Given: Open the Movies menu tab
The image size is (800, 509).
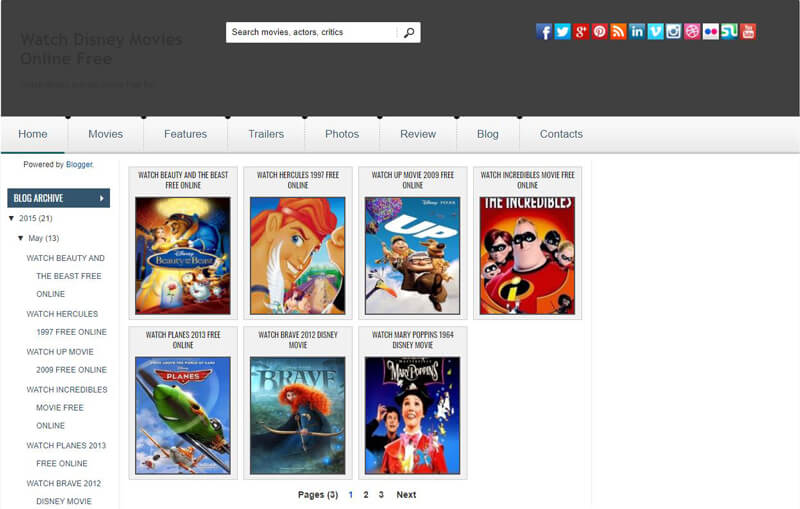Looking at the screenshot, I should 106,134.
